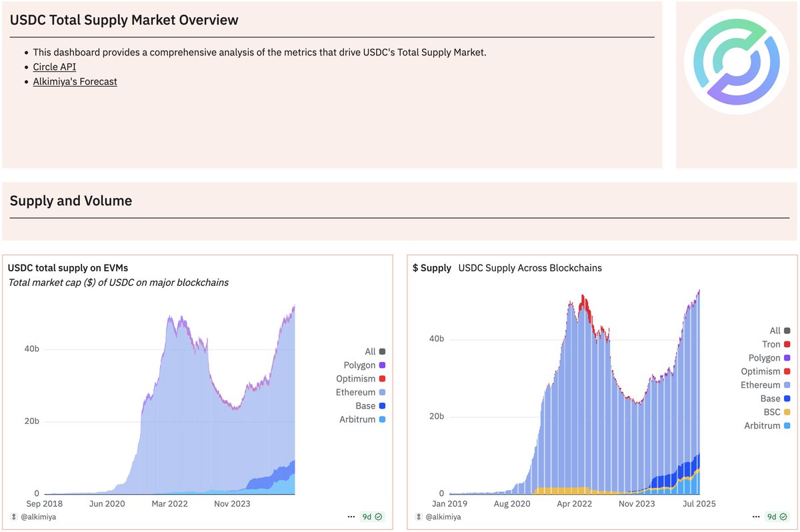Open the @alkimiya author link under the EVMs chart

click(37, 517)
